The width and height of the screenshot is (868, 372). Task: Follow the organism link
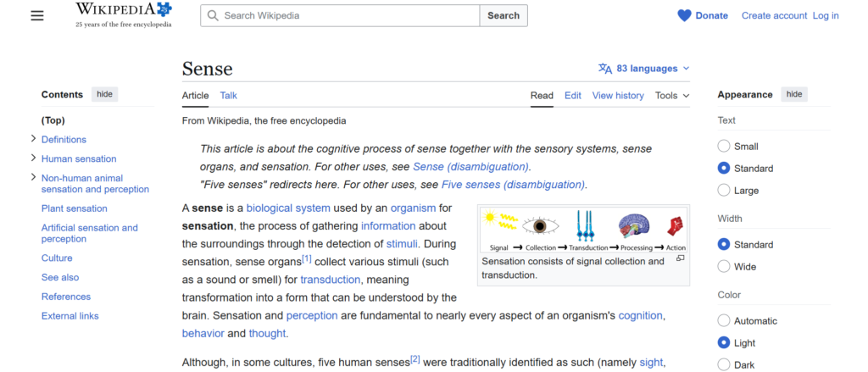413,208
